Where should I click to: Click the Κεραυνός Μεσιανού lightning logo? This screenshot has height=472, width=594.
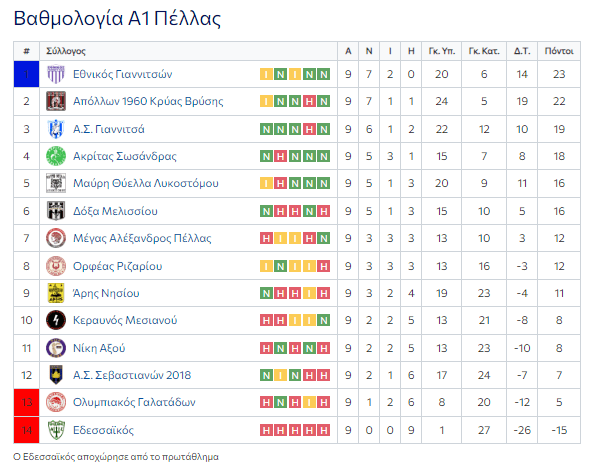[56, 320]
